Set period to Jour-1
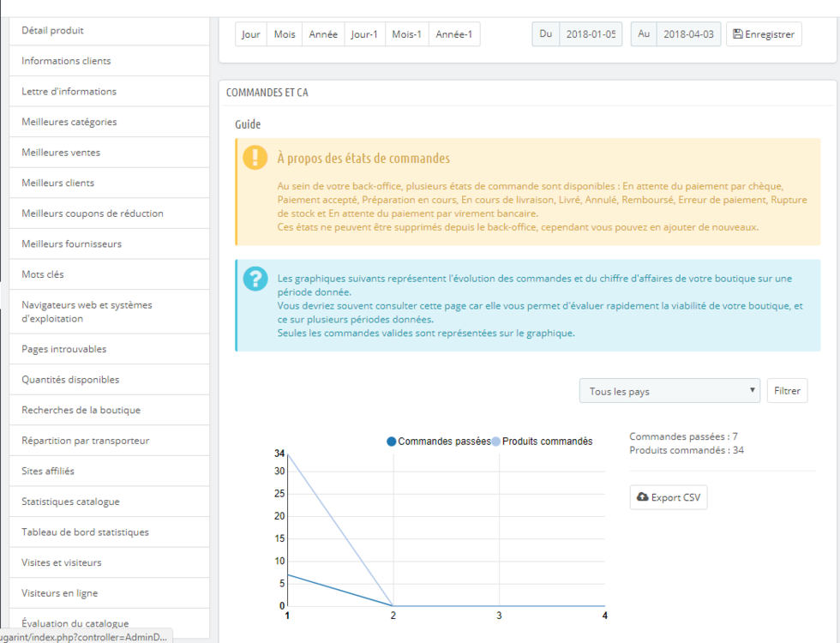This screenshot has height=643, width=840. pos(364,34)
